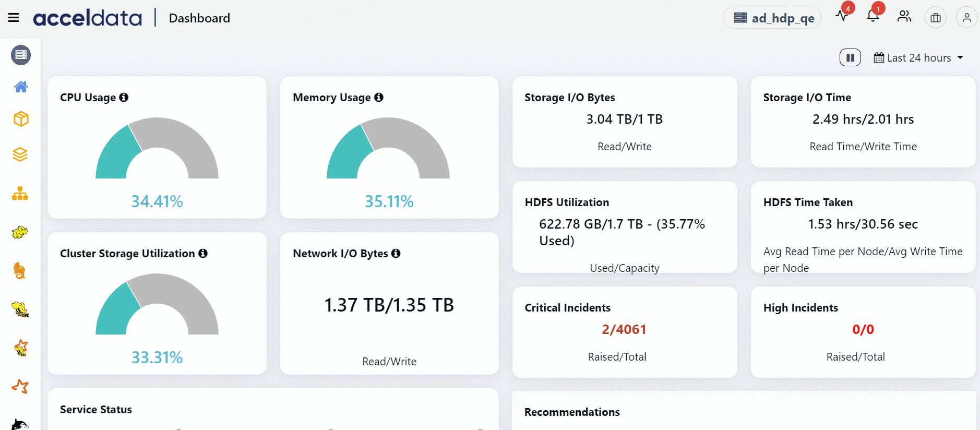This screenshot has height=430, width=980.
Task: Expand the Last 24 hours time range
Action: click(x=918, y=58)
